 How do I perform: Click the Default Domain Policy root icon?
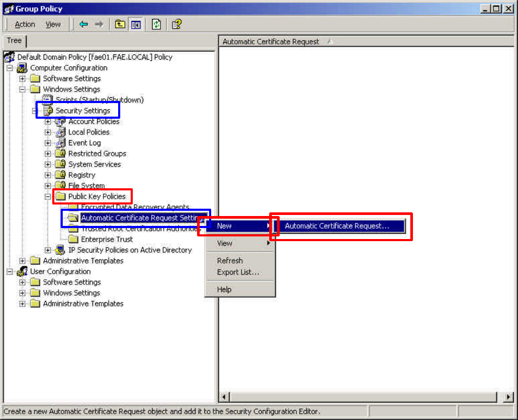pos(9,57)
